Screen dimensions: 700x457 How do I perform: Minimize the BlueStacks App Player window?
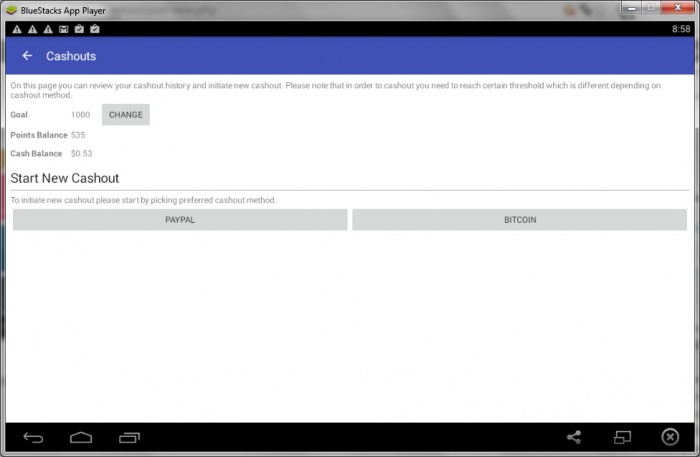click(631, 8)
